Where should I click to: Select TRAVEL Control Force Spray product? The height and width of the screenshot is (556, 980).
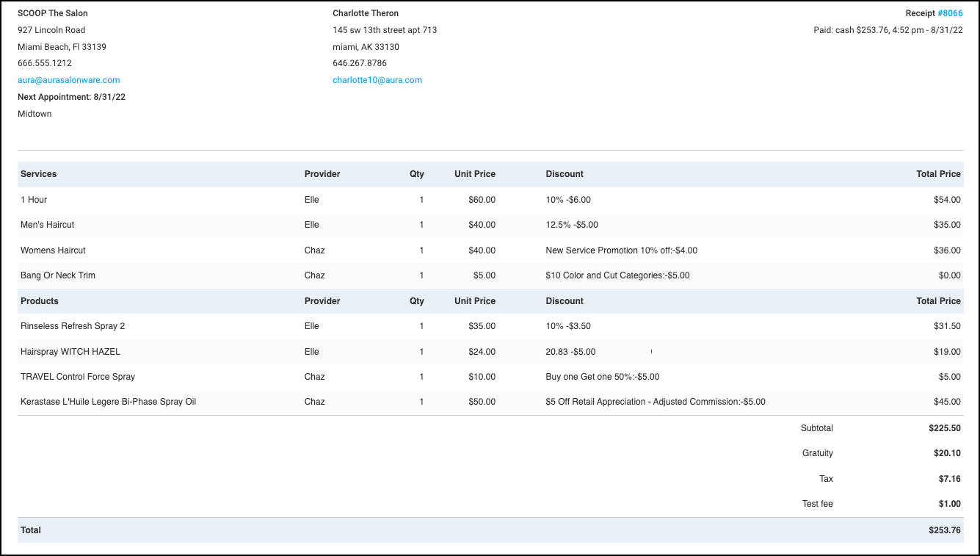pos(78,377)
